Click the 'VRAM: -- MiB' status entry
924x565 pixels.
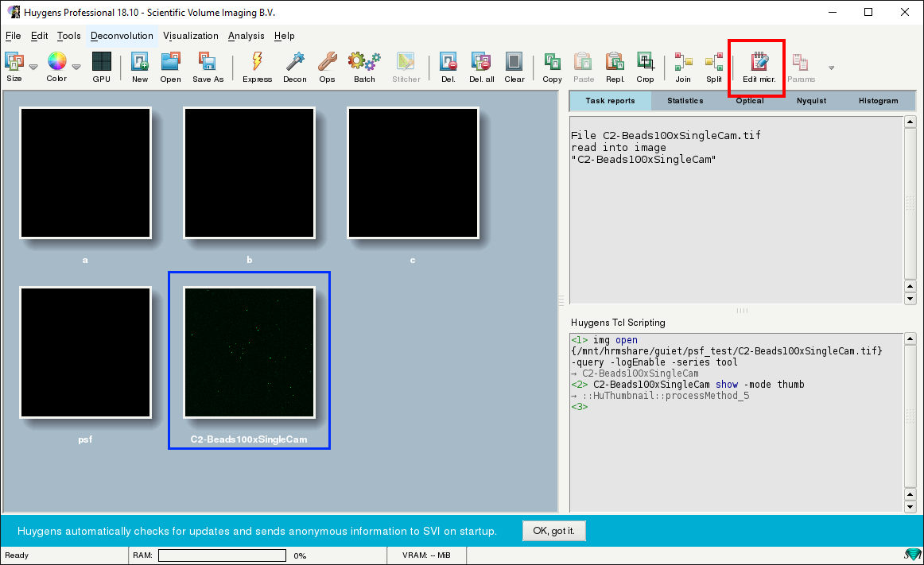427,555
